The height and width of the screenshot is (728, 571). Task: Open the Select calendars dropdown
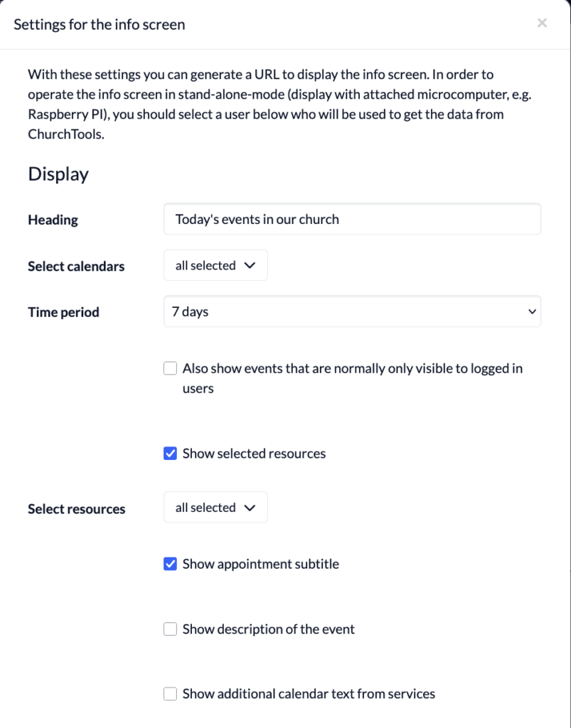[x=215, y=265]
